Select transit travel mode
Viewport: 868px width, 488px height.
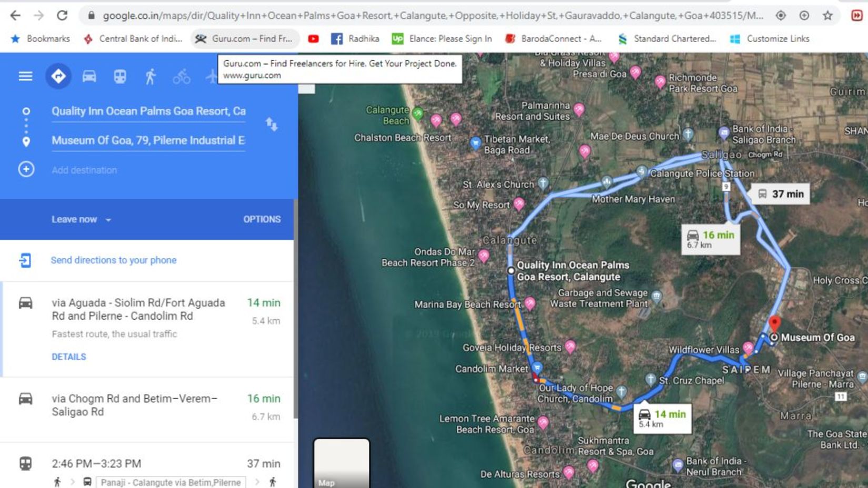(120, 76)
